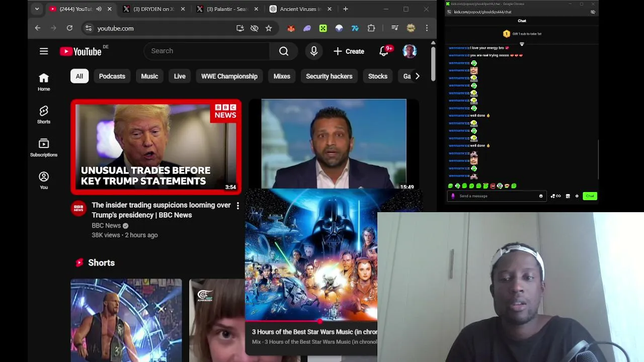The width and height of the screenshot is (644, 362).
Task: Open the media control music icon
Action: [395, 28]
